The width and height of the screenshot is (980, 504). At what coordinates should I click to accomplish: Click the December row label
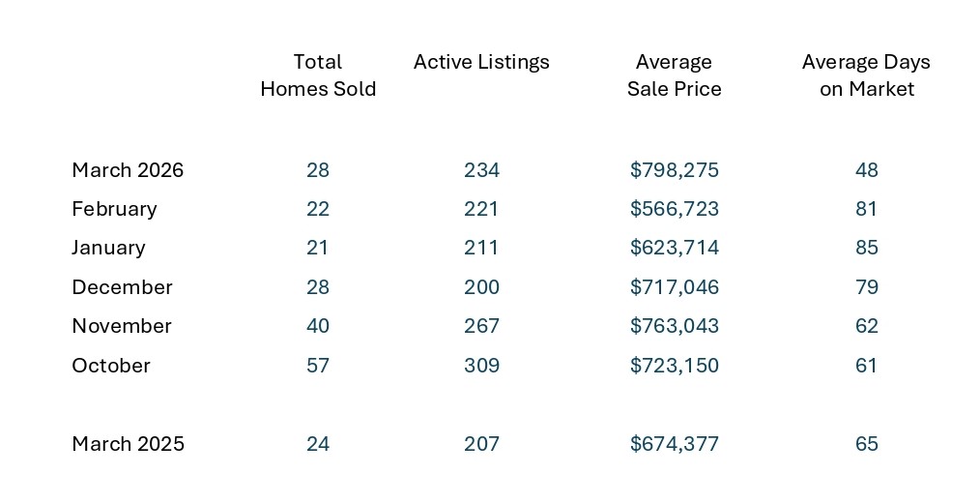122,287
